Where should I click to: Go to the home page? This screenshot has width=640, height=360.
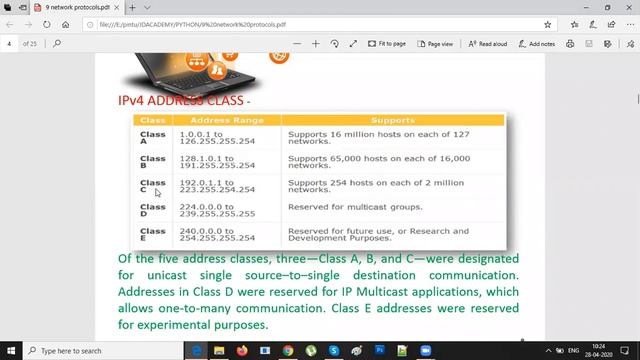[x=65, y=24]
